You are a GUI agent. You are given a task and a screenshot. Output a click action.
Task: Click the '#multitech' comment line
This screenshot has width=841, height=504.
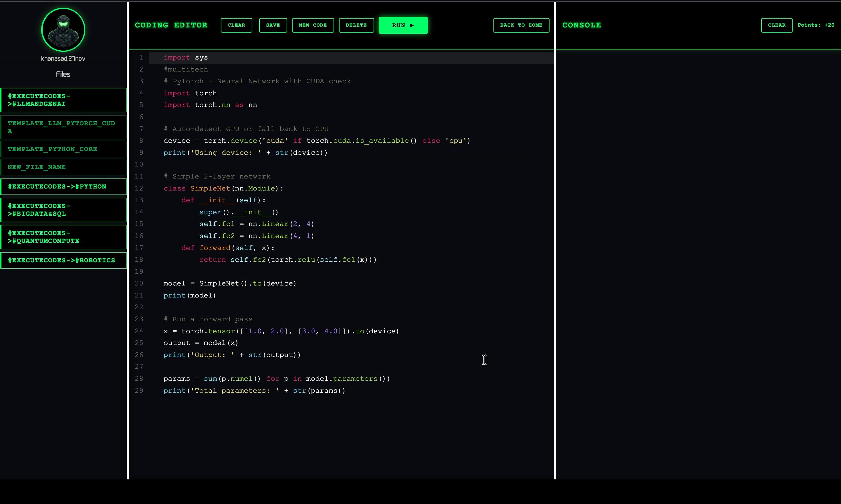coord(186,69)
